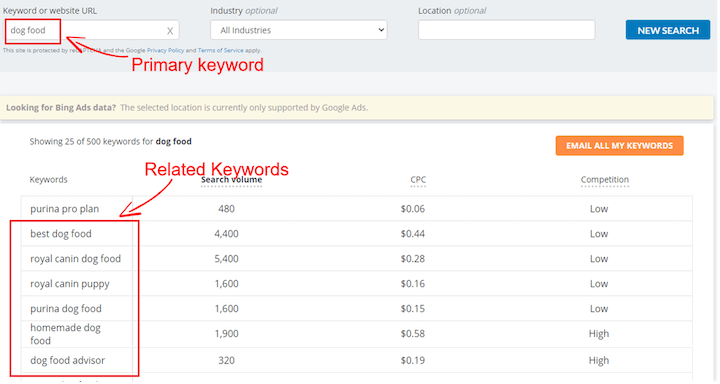The image size is (720, 384).
Task: Click CPC value $0.28
Action: 413,259
